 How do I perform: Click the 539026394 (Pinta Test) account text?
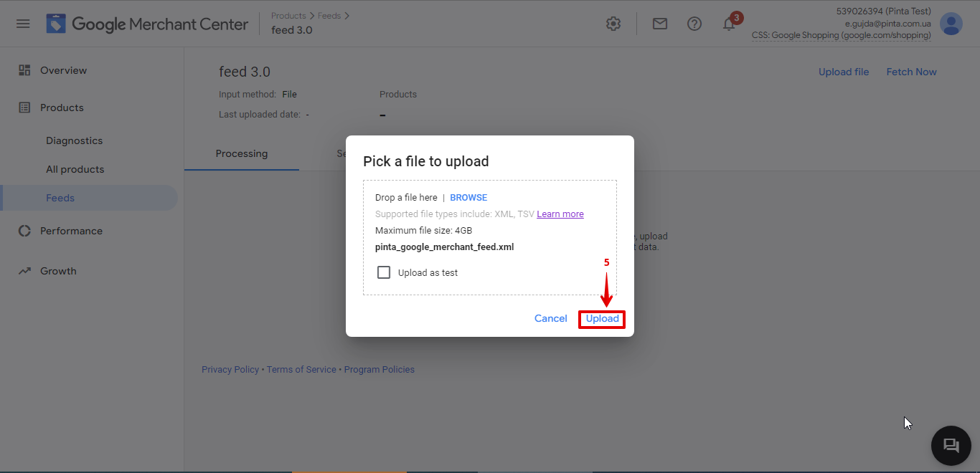click(884, 11)
